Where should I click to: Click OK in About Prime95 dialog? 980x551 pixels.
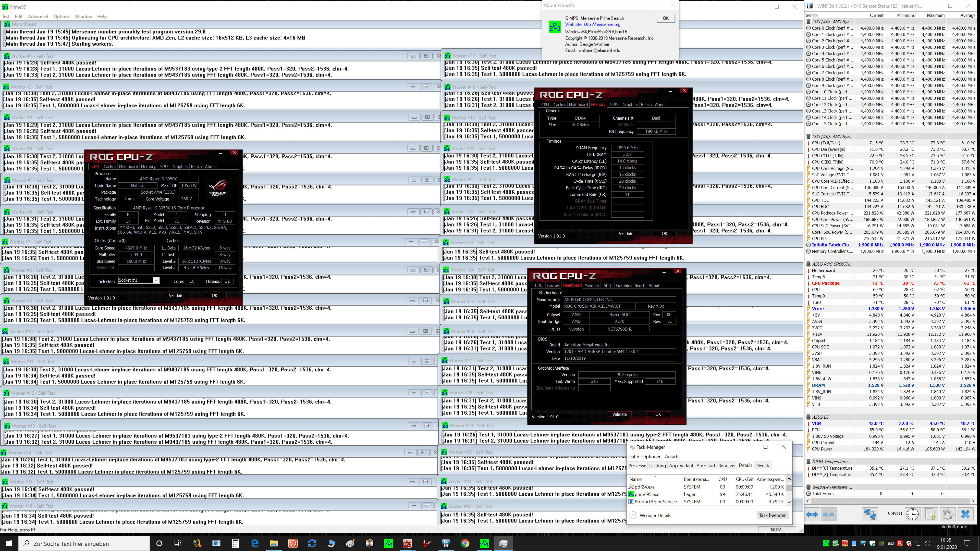click(x=666, y=18)
